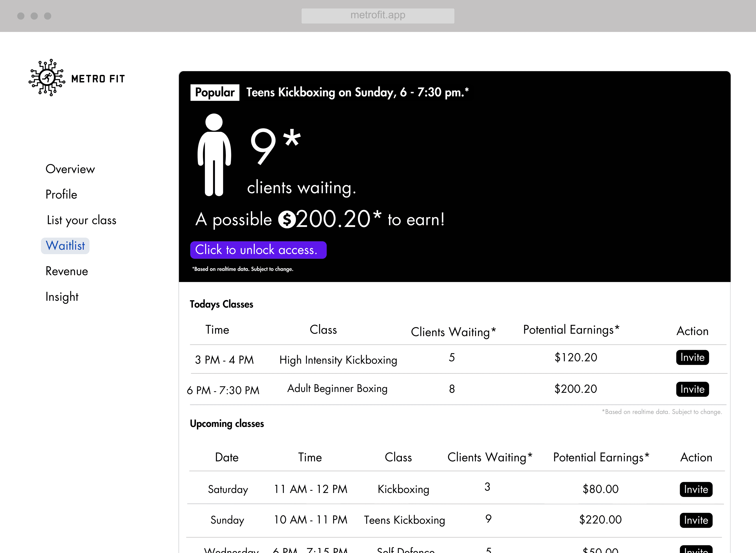
Task: Click the dollar coin icon
Action: coord(287,220)
